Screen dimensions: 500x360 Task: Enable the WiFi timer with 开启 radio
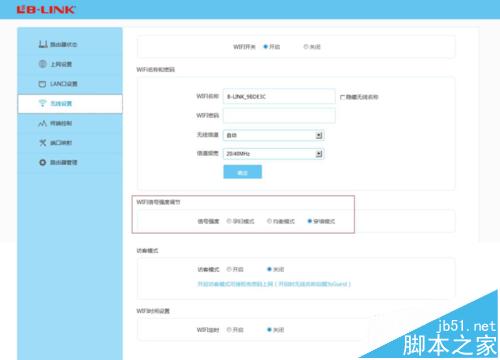[x=229, y=330]
